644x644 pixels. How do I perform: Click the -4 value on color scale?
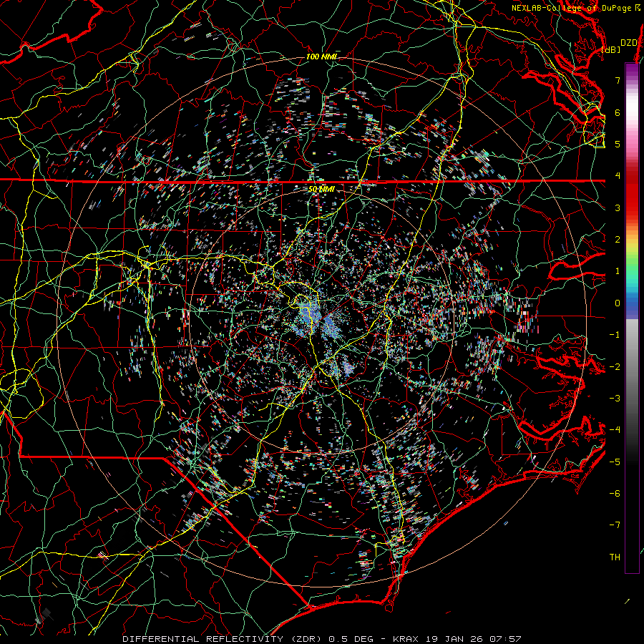click(615, 430)
